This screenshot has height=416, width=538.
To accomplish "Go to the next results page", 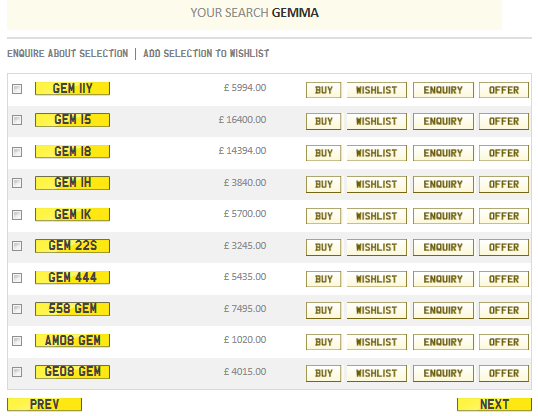I will (x=494, y=404).
